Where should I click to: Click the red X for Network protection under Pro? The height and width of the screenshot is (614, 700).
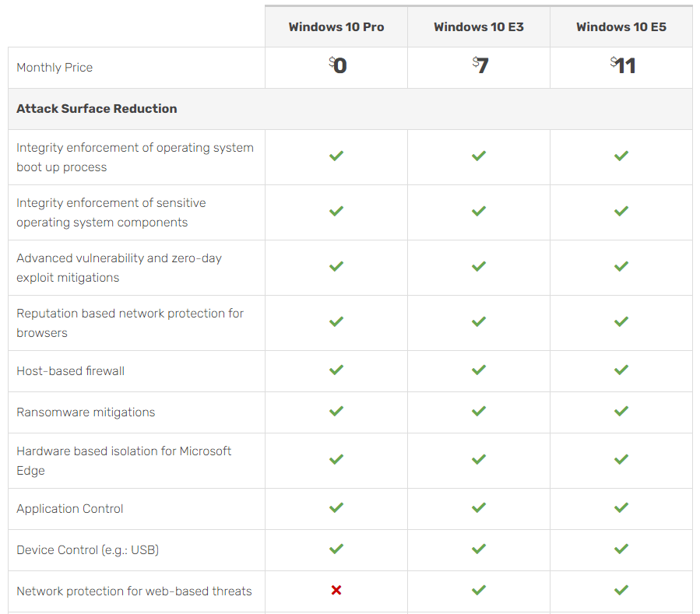coord(336,591)
